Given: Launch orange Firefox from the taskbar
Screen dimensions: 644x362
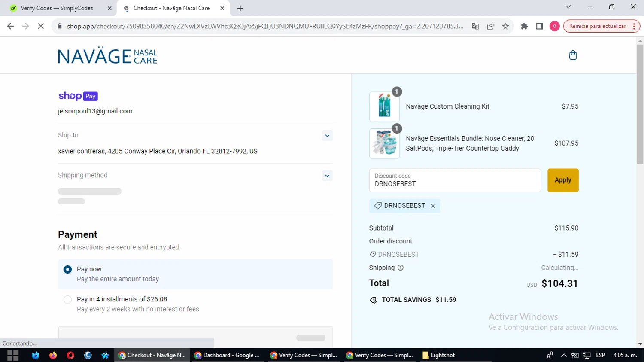Looking at the screenshot, I should tap(53, 355).
